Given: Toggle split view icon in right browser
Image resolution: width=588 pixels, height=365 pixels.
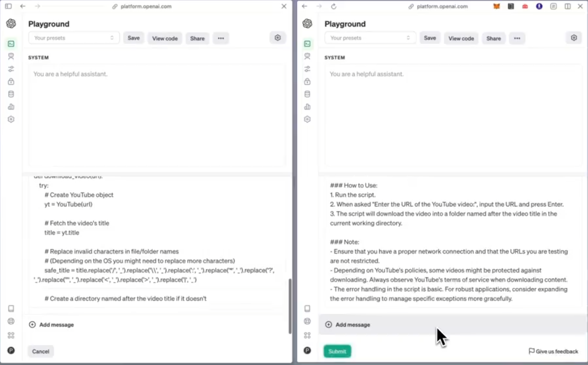Looking at the screenshot, I should tap(568, 6).
